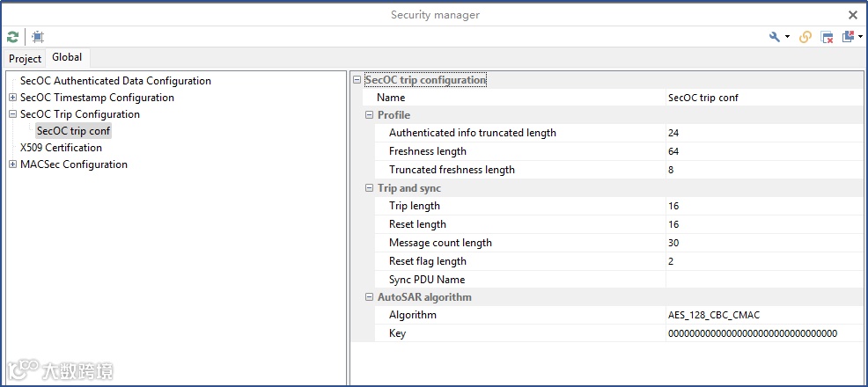
Task: Click the wrench settings icon
Action: (775, 37)
